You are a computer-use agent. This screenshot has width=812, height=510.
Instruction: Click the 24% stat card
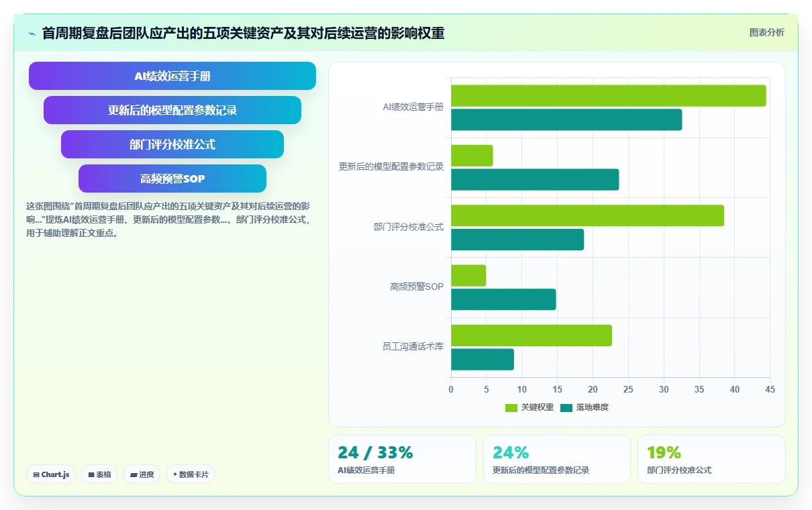[557, 459]
